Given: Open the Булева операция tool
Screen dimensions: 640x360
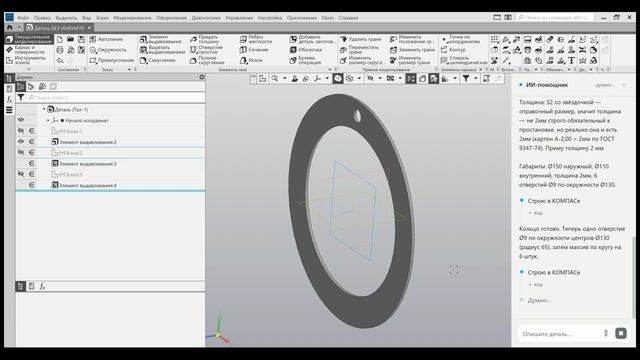Looking at the screenshot, I should [306, 60].
